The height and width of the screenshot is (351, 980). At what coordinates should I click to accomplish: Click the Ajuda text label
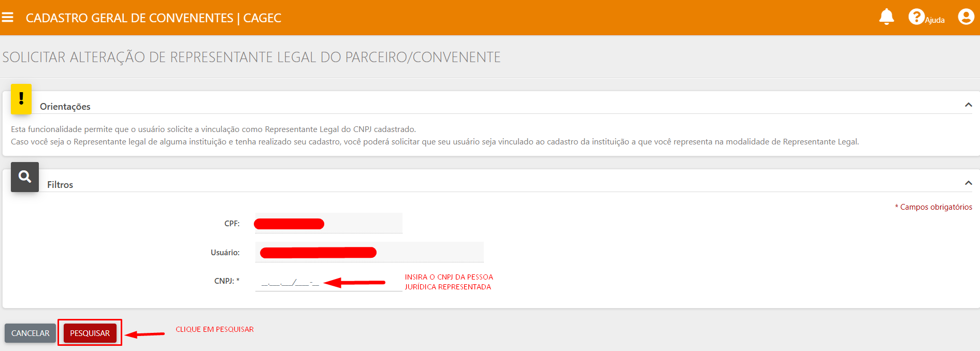tap(935, 20)
